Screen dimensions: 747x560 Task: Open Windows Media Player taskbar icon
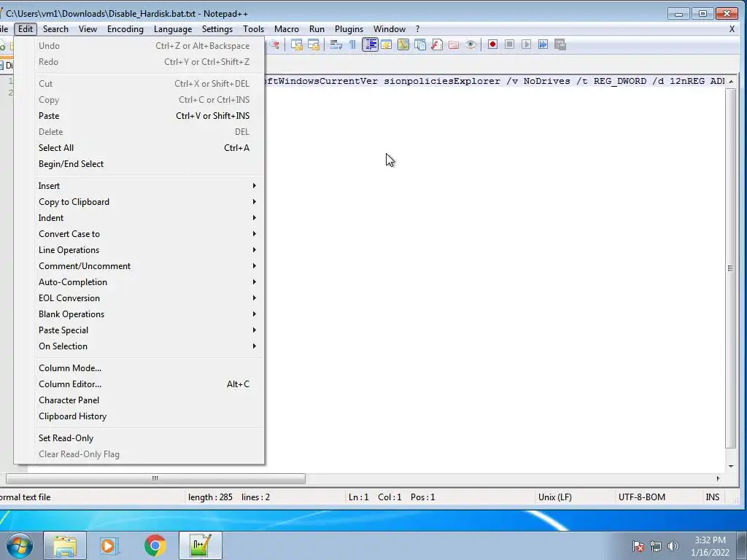(109, 545)
